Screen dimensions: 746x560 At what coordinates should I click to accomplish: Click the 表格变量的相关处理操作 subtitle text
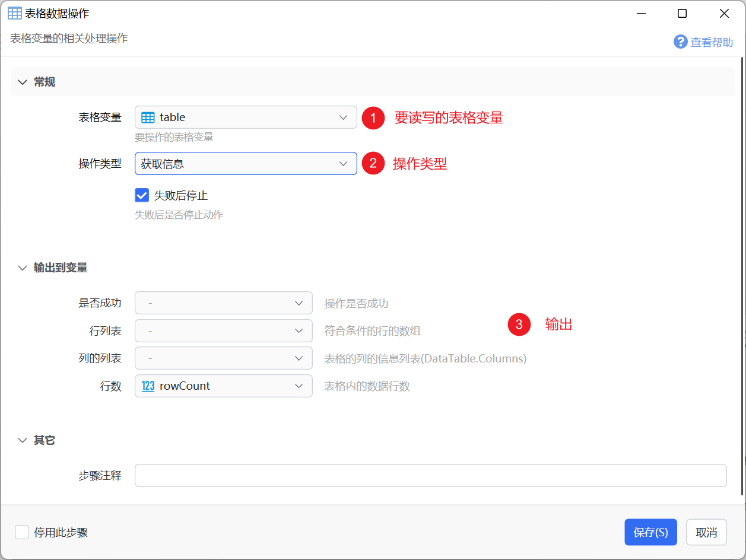69,39
